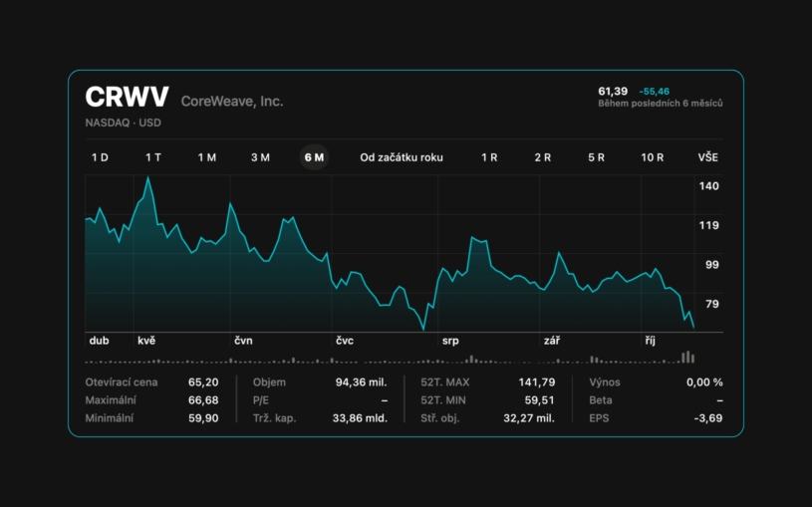812x507 pixels.
Task: Click the 52T. MIN value 59,51
Action: point(539,400)
